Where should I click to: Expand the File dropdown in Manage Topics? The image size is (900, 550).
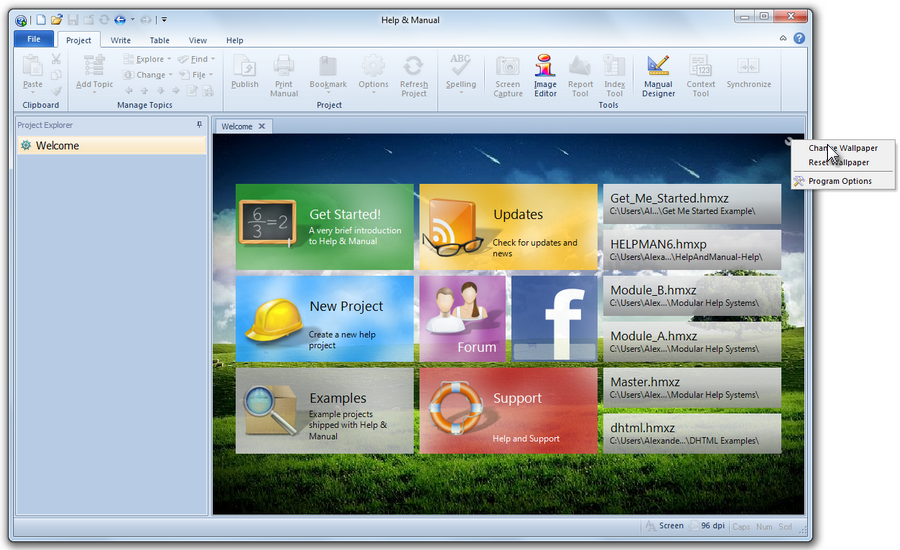click(211, 75)
